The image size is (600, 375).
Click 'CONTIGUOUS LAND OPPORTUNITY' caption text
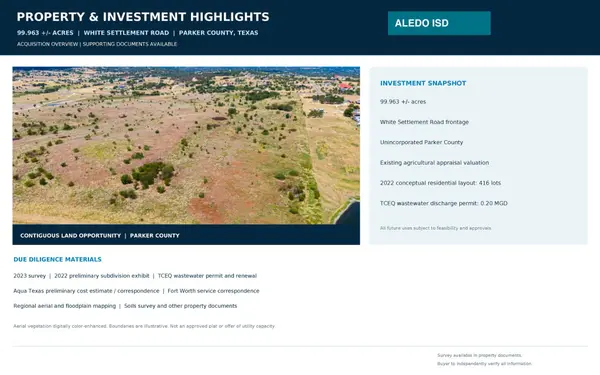tap(70, 236)
